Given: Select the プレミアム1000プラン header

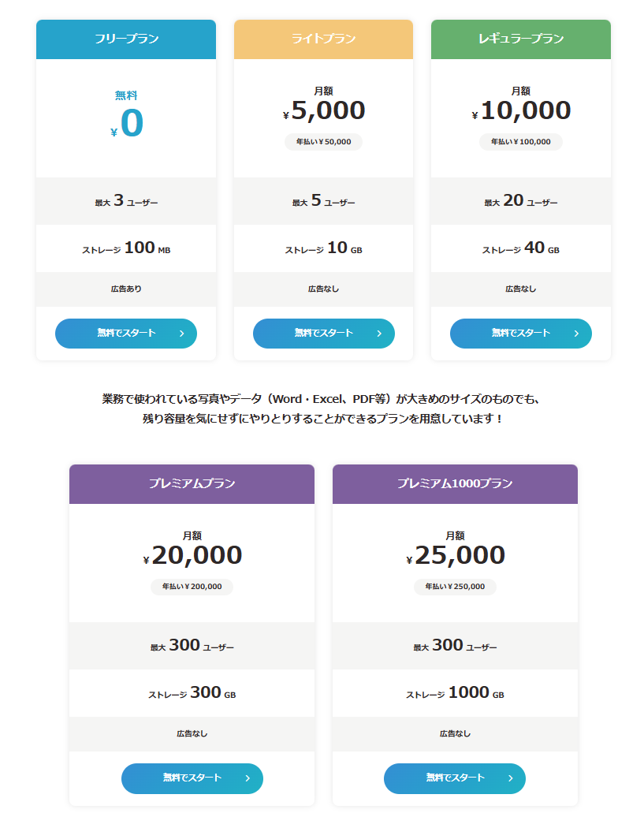Looking at the screenshot, I should click(x=455, y=484).
